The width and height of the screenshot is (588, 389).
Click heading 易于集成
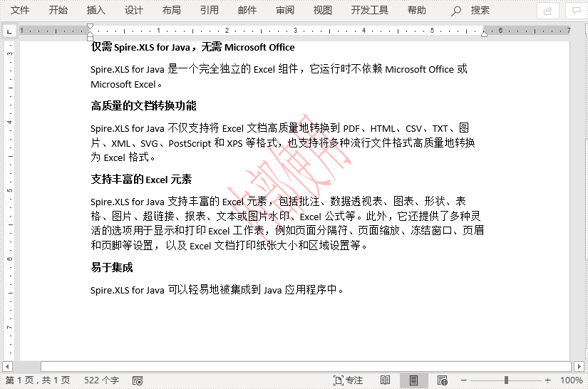pyautogui.click(x=112, y=268)
